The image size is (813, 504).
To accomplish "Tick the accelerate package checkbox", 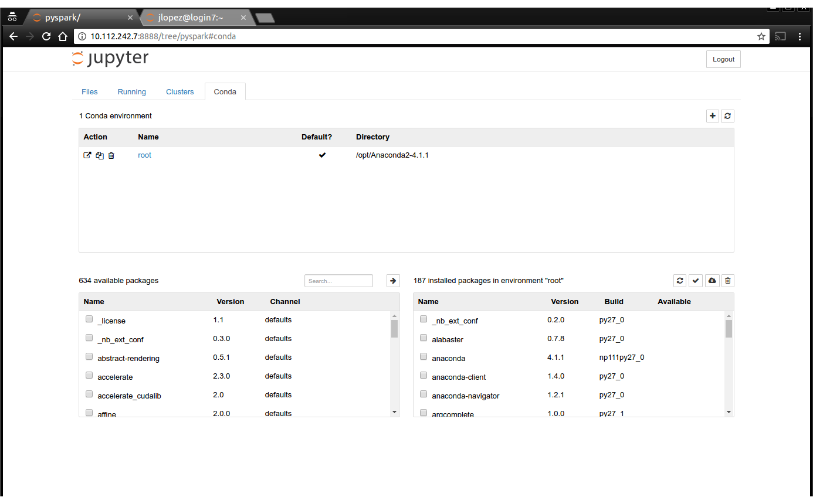I will point(89,376).
